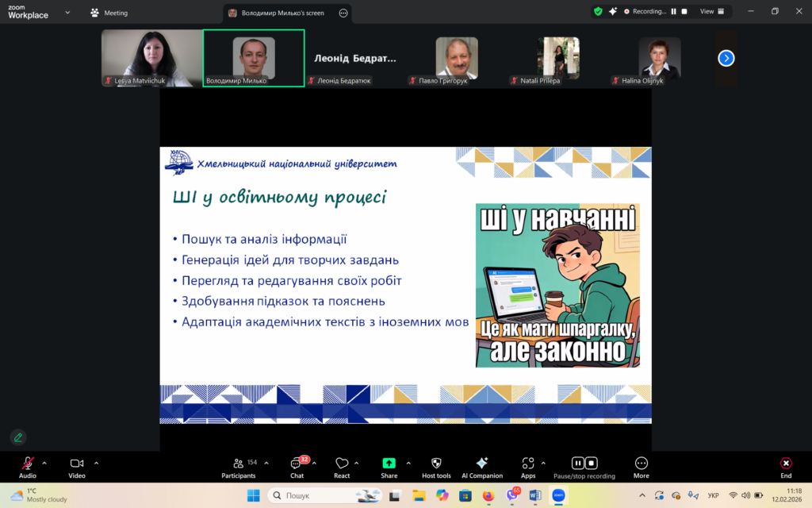Screen dimensions: 812x508
Task: Launch the AI Companion
Action: pyautogui.click(x=481, y=468)
